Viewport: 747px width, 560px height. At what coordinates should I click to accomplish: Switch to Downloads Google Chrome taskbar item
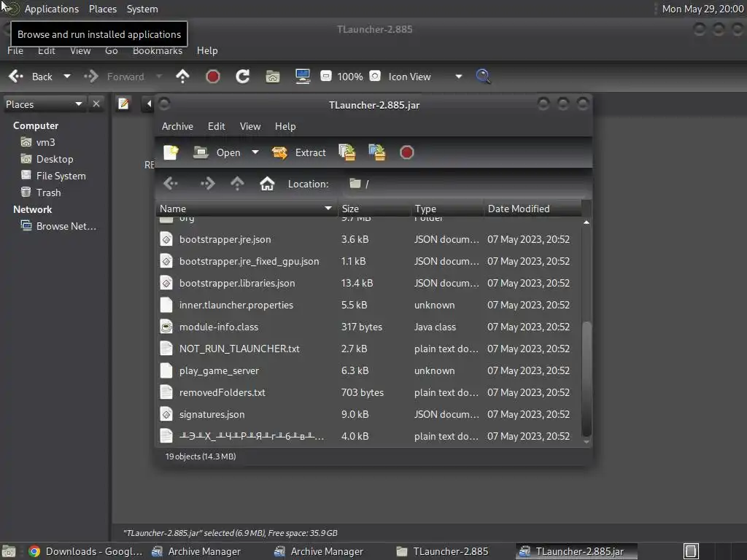(86, 551)
